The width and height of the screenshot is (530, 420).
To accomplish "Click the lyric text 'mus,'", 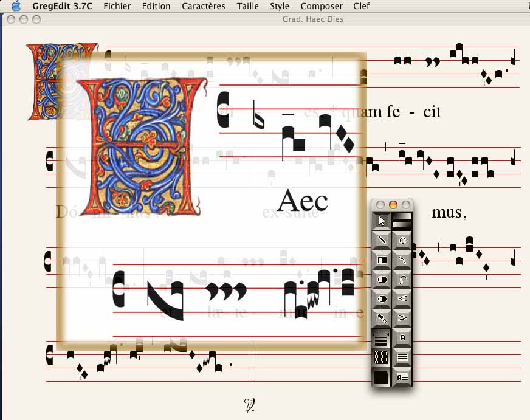I will pos(449,213).
